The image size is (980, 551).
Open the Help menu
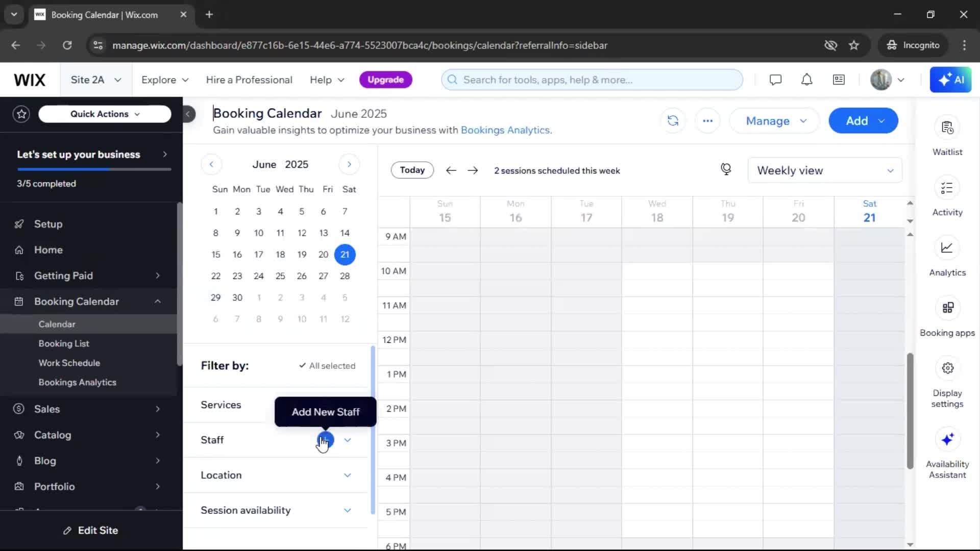327,80
